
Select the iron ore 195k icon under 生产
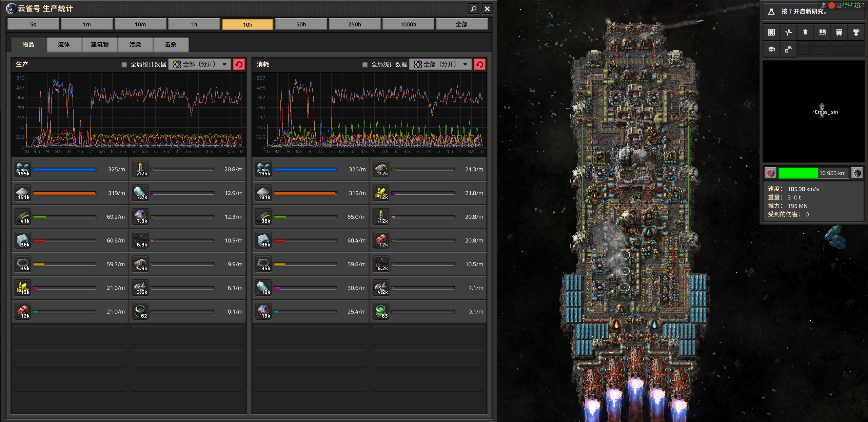[x=23, y=169]
